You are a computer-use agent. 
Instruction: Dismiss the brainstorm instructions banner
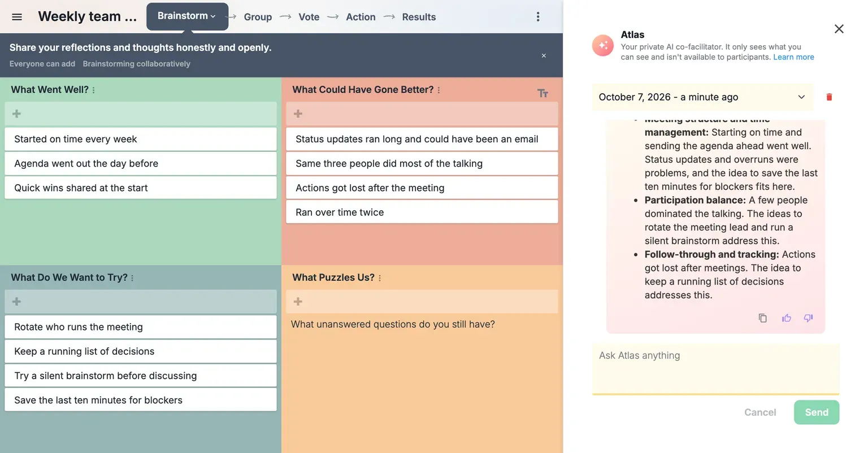[x=544, y=55]
